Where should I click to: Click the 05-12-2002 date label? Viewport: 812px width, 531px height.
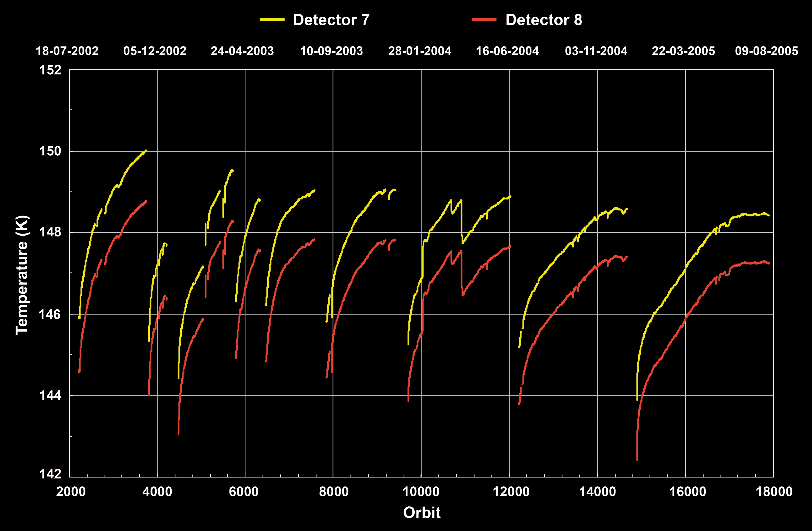point(155,51)
